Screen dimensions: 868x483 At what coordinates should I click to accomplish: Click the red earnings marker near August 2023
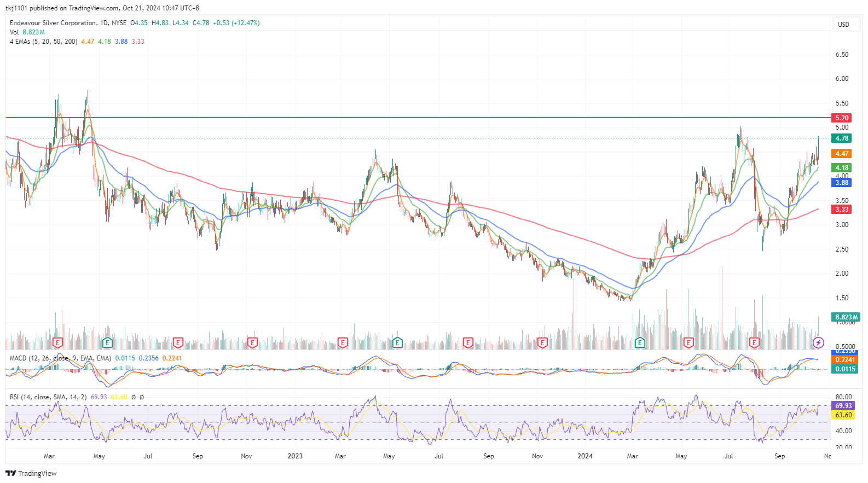tap(468, 343)
